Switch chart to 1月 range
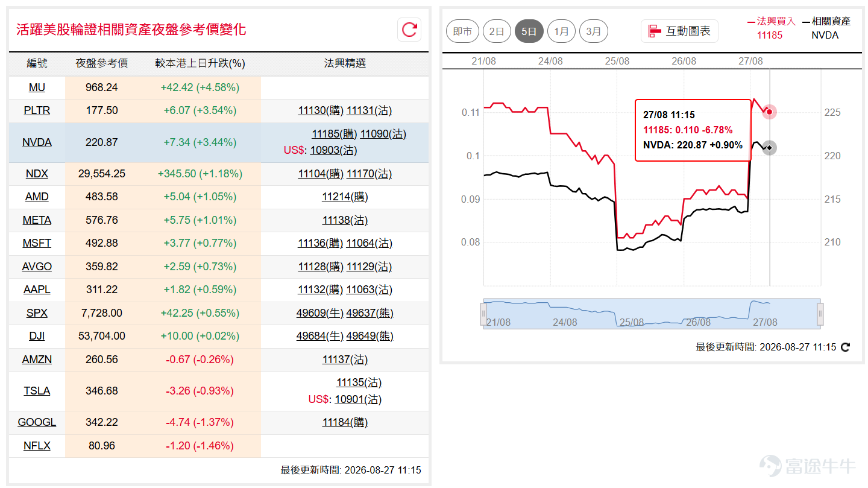 (561, 31)
